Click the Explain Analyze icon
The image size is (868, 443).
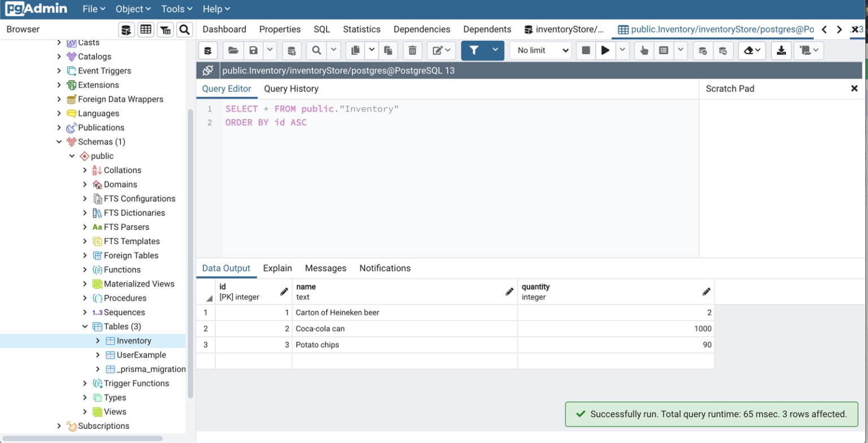click(x=664, y=50)
